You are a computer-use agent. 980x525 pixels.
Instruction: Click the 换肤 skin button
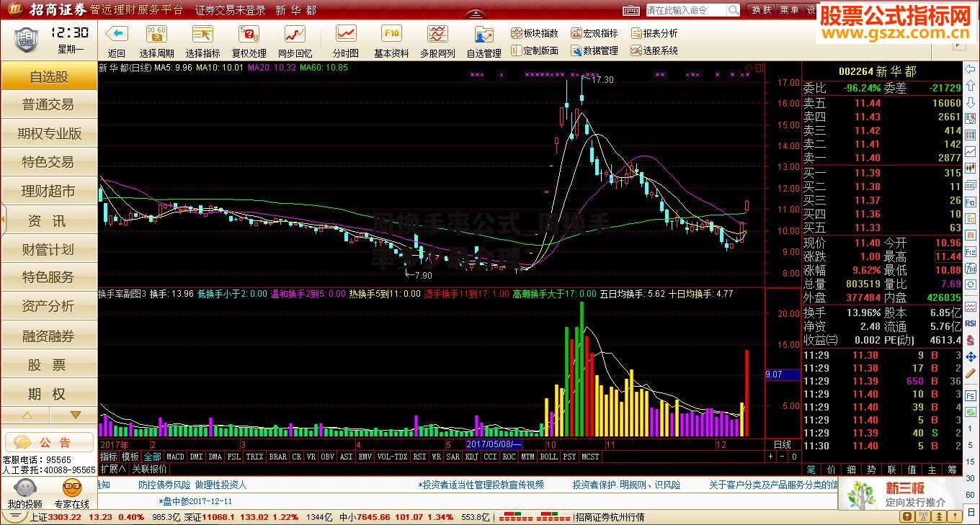[761, 10]
